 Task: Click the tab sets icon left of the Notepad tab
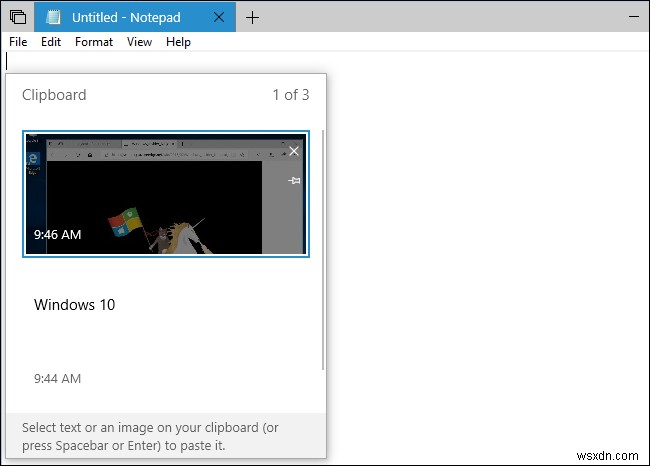click(18, 17)
